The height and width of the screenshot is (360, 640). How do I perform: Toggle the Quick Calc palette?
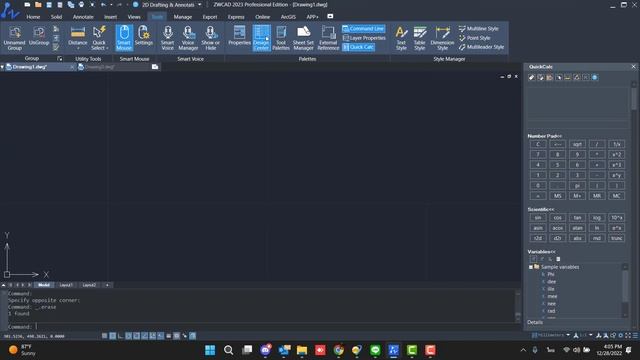coord(358,47)
